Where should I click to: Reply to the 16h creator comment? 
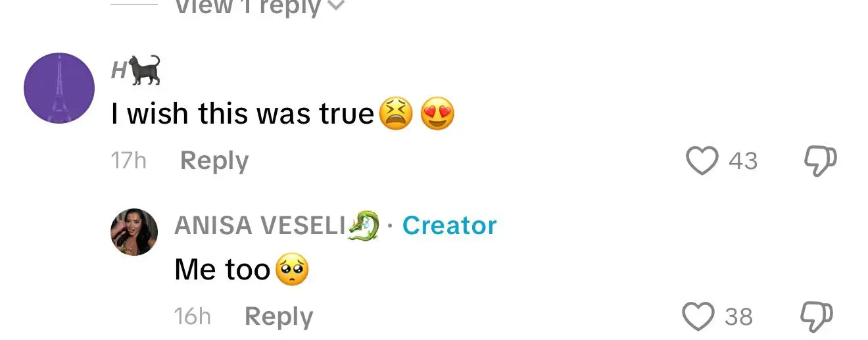[279, 316]
